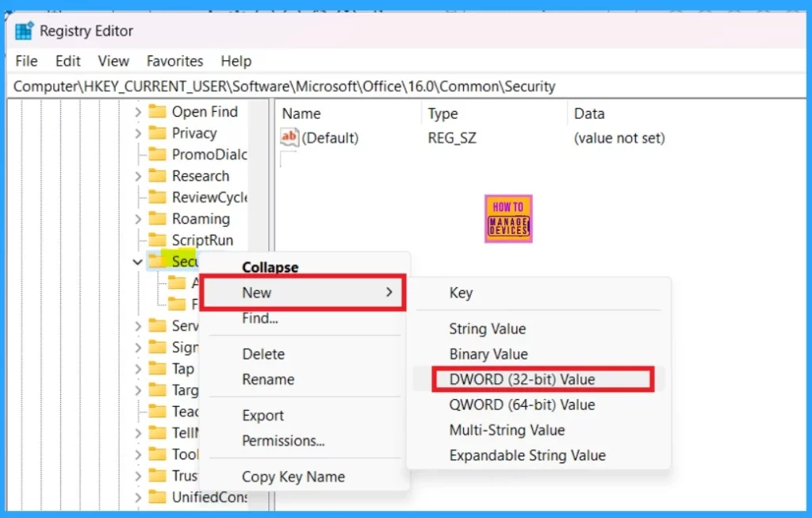Open the View menu

(113, 61)
